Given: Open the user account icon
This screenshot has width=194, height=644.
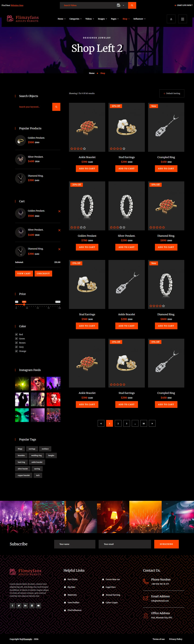Looking at the screenshot, I should (x=171, y=19).
